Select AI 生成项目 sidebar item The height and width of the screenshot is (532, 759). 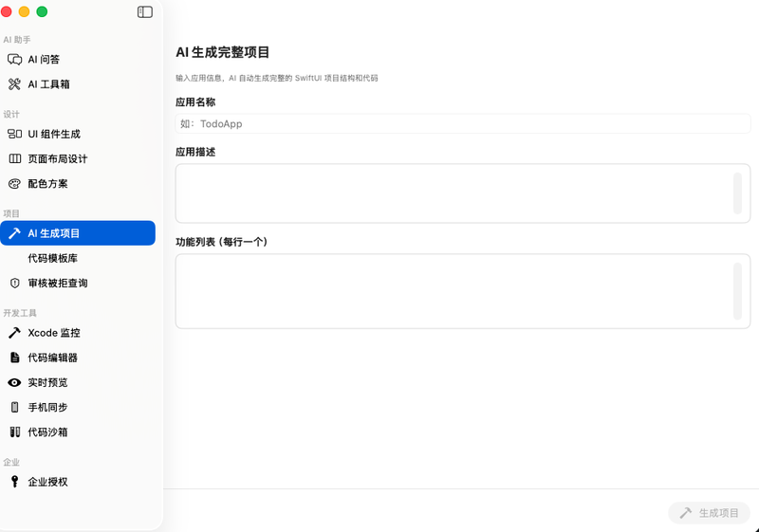click(78, 233)
